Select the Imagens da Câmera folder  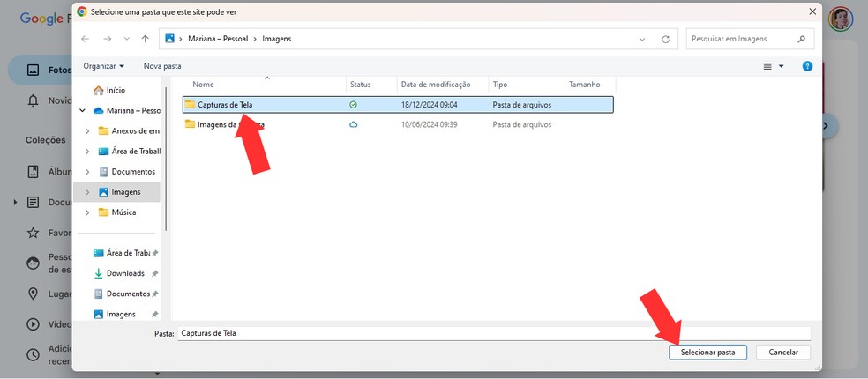coord(398,125)
